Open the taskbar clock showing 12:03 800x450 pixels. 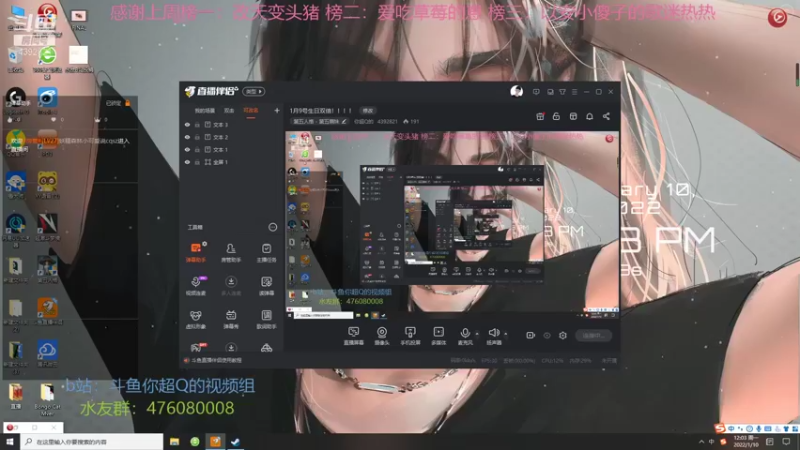745,441
